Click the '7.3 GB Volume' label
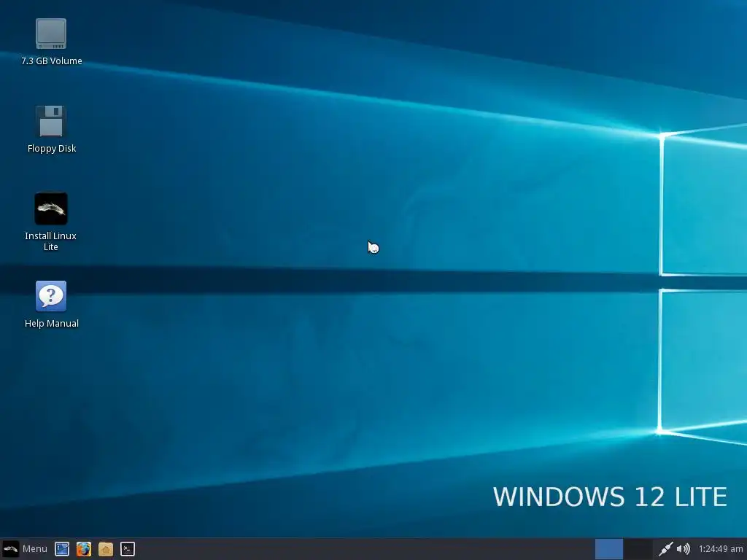747x560 pixels. (52, 61)
